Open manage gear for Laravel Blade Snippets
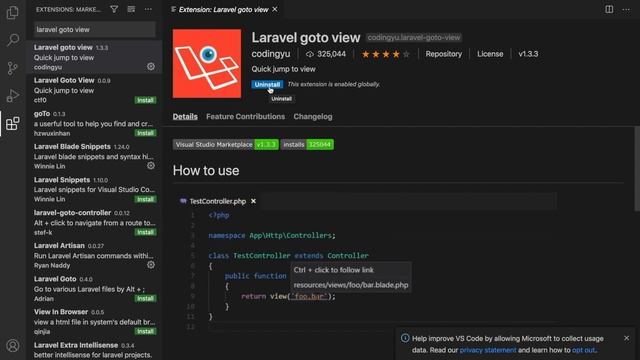The width and height of the screenshot is (640, 360). 151,166
